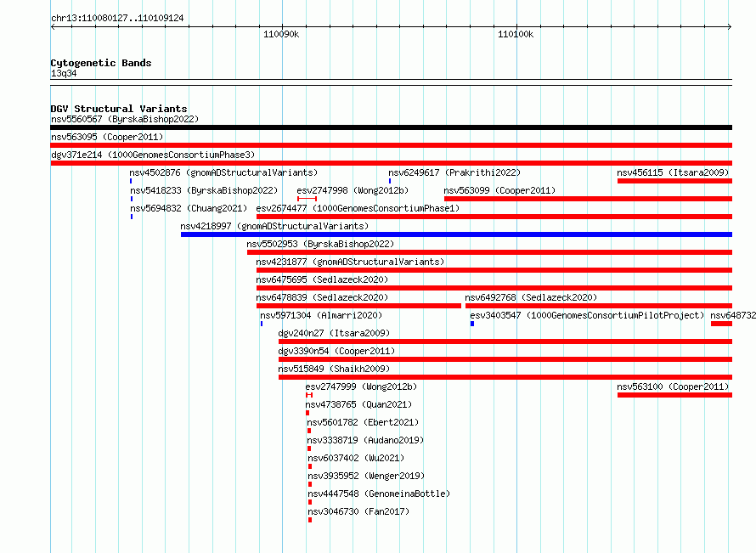The width and height of the screenshot is (756, 553).
Task: Click nsv6475695 (Sedlazeck2020) label
Action: [322, 279]
